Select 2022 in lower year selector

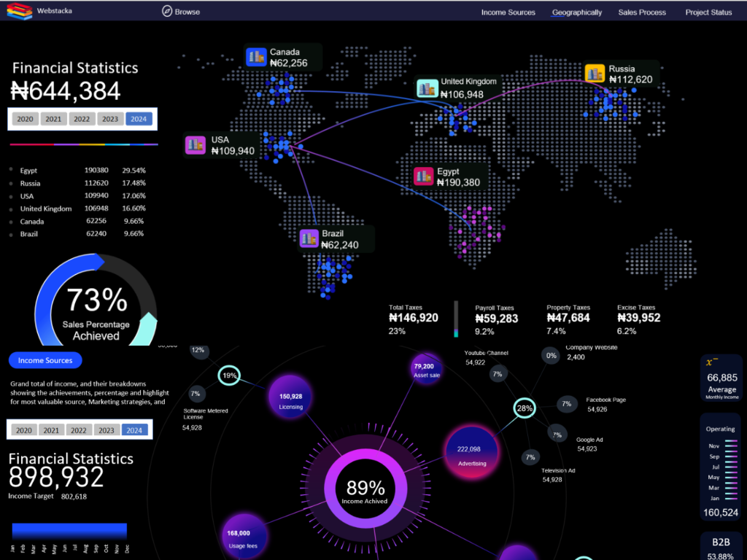[79, 430]
